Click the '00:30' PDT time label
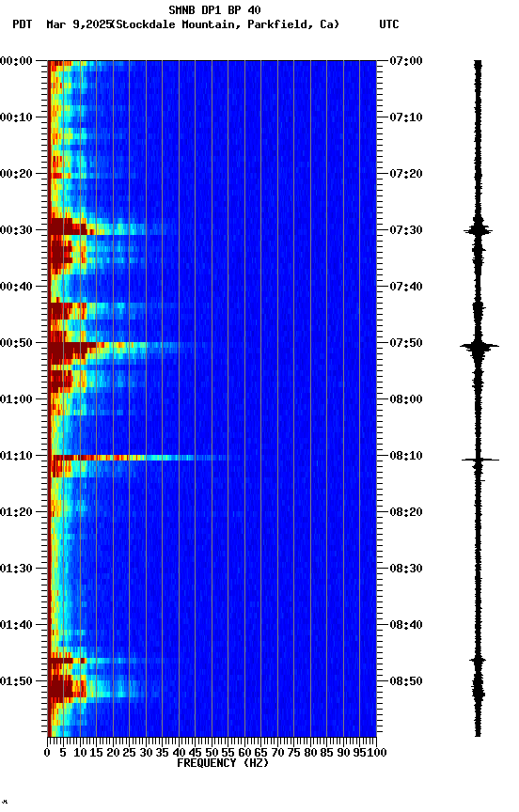The height and width of the screenshot is (812, 519). coord(16,230)
